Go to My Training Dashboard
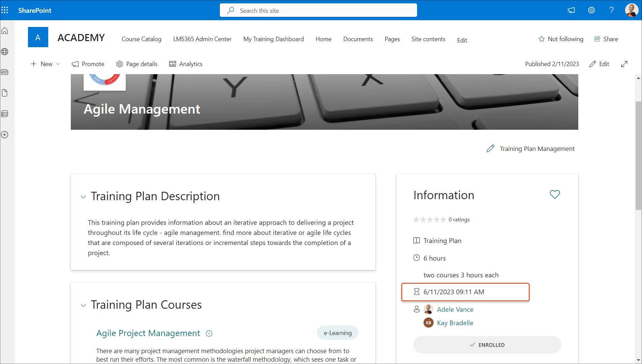The image size is (642, 364). point(273,39)
